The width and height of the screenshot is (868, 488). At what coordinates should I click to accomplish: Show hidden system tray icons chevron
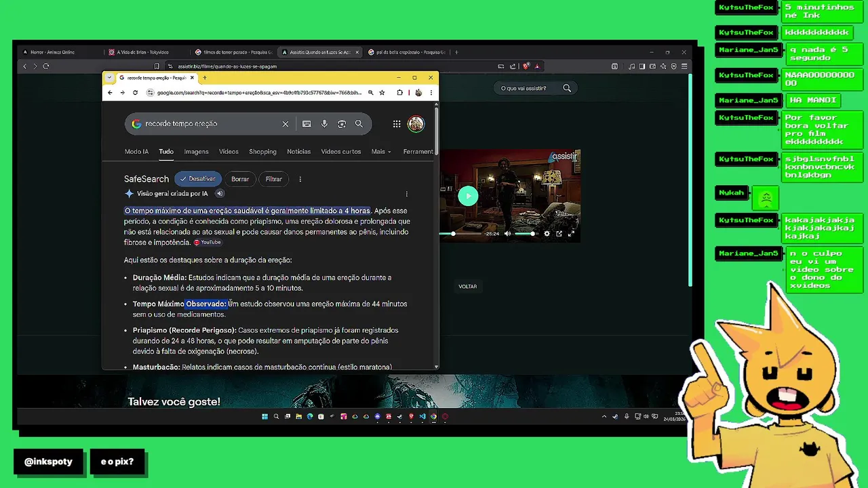(604, 417)
